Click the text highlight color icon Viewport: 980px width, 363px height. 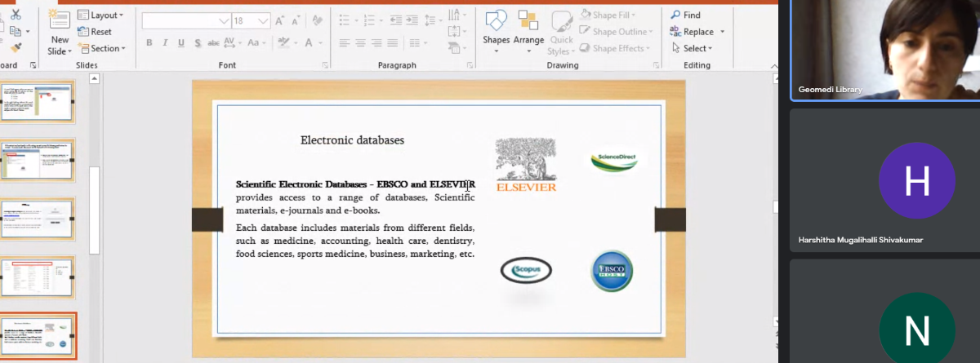click(283, 42)
